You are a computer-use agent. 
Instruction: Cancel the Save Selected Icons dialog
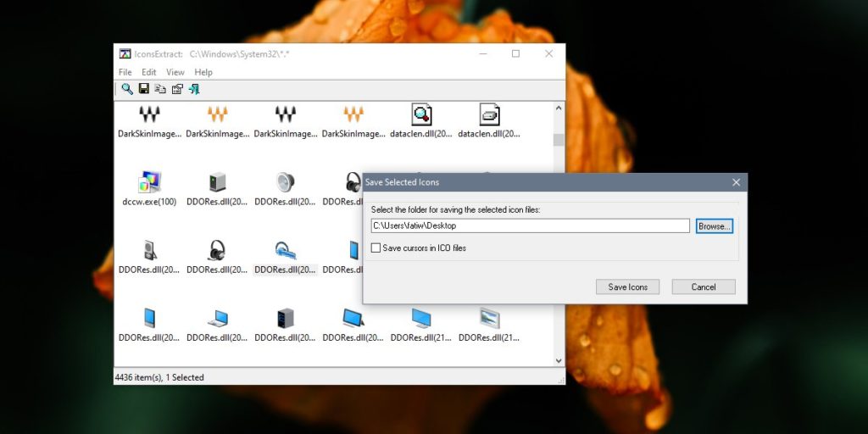[x=704, y=287]
